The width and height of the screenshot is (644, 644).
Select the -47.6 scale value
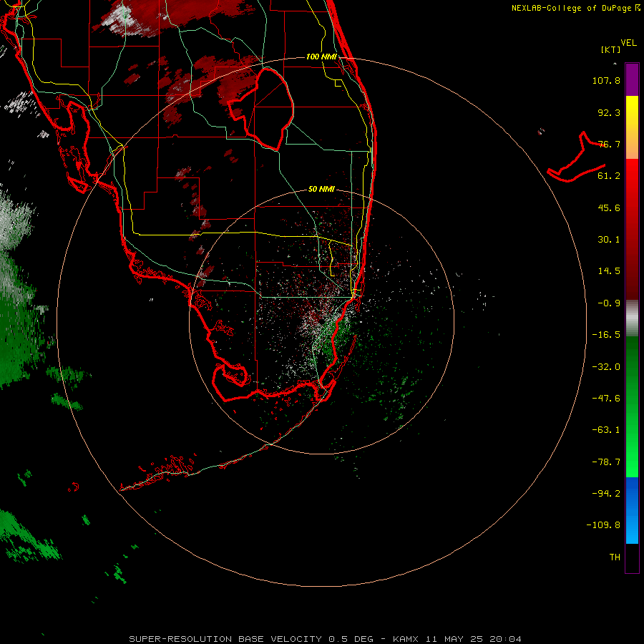point(606,399)
